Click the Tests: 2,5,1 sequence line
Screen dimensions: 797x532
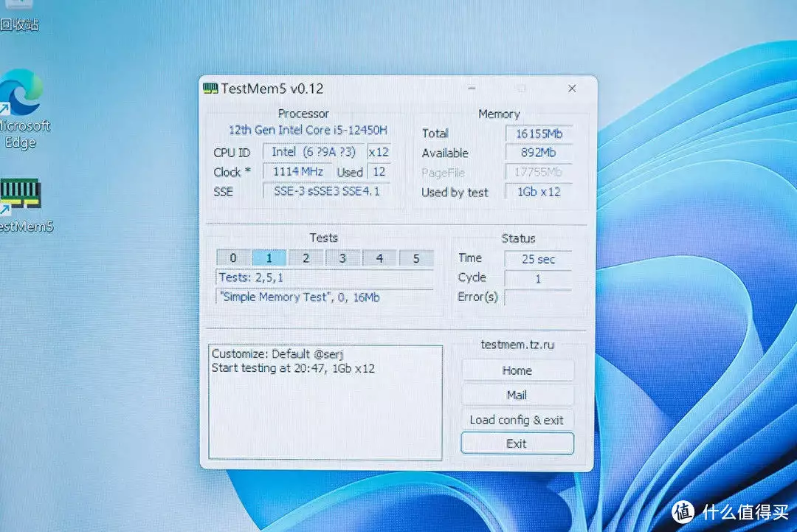coord(324,277)
